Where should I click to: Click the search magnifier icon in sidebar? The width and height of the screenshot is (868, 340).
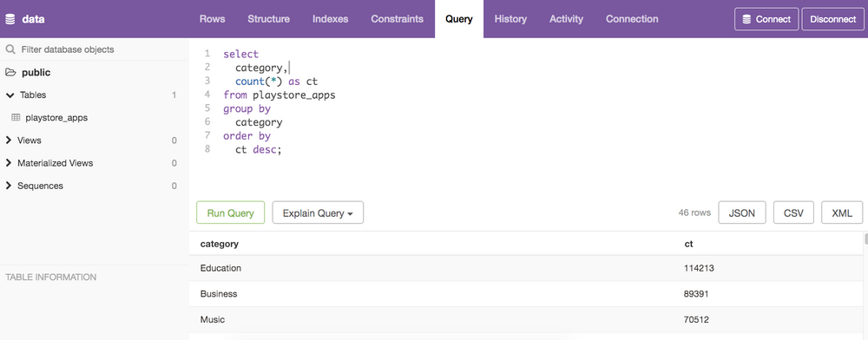point(10,49)
